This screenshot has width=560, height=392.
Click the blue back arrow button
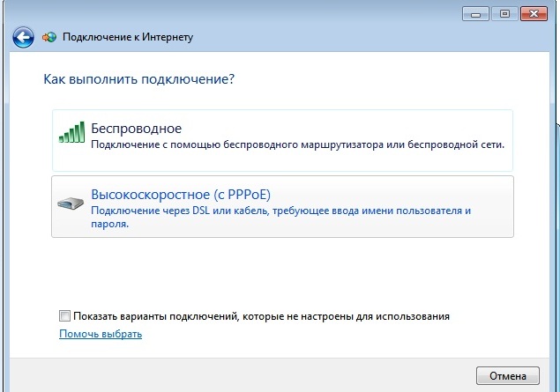[23, 38]
